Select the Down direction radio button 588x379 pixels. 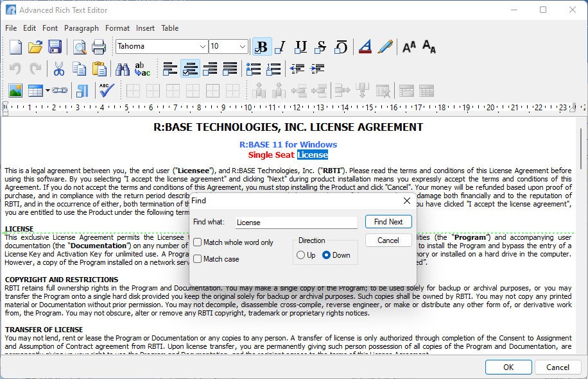pyautogui.click(x=326, y=255)
